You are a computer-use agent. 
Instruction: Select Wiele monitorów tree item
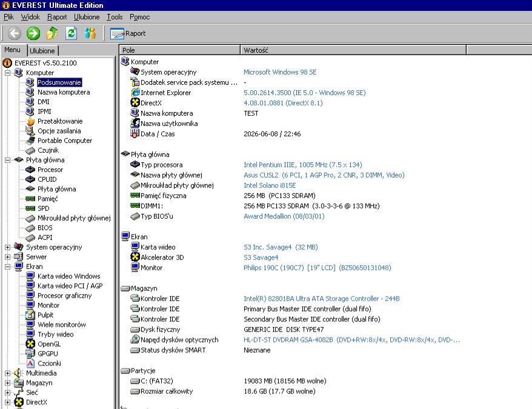62,325
